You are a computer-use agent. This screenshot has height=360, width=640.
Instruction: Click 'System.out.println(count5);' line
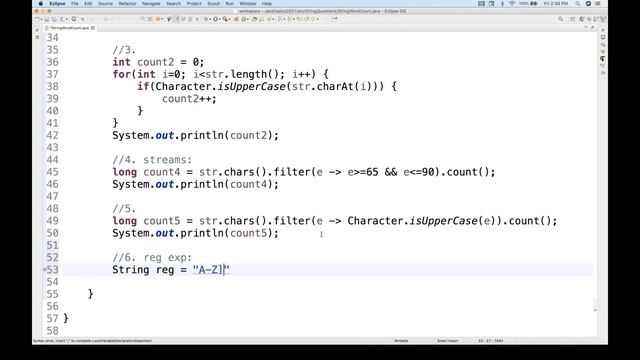[196, 233]
